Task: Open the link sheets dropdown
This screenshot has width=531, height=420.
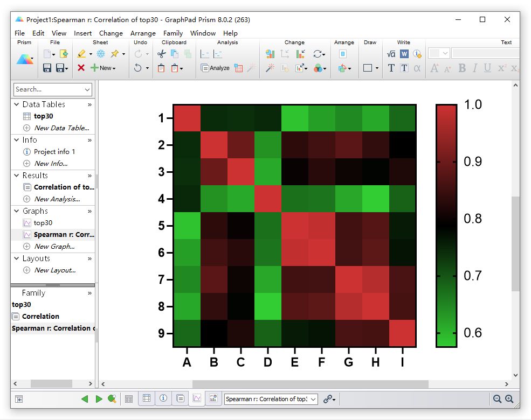Action: tap(329, 399)
